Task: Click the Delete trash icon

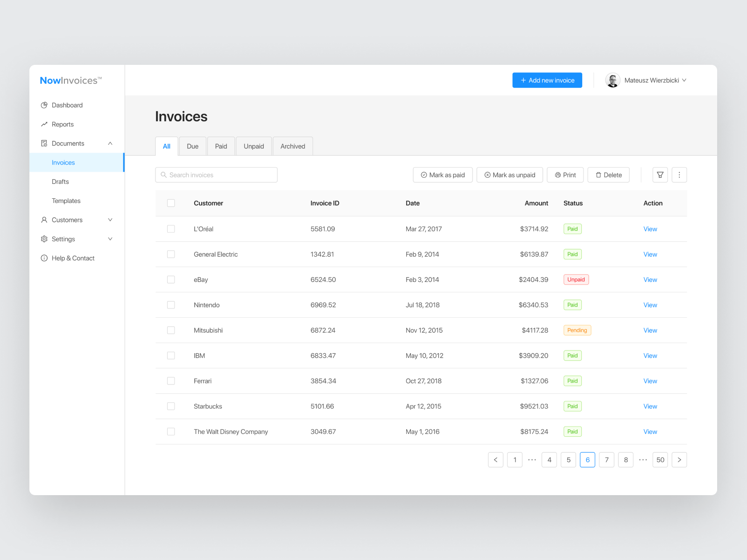Action: (x=599, y=175)
